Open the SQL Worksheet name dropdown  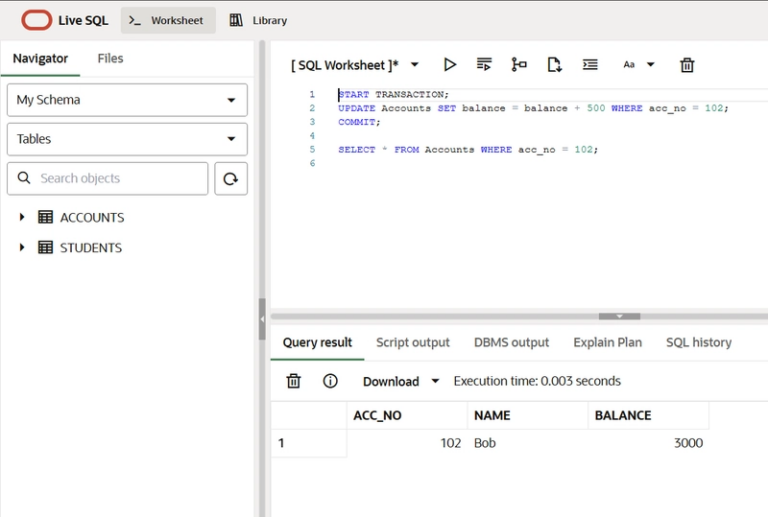click(x=414, y=65)
